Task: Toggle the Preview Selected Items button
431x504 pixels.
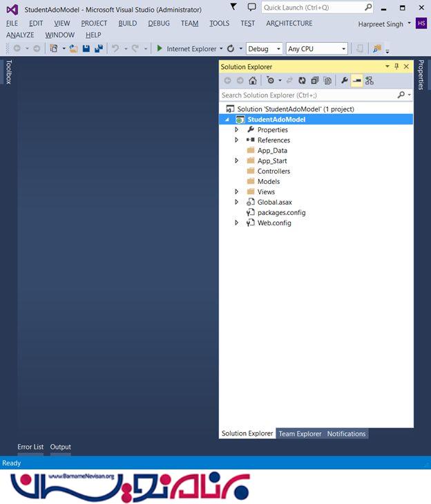Action: click(x=356, y=81)
